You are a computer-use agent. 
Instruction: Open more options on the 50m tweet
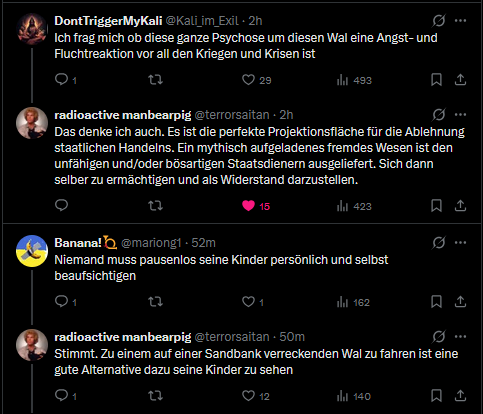[460, 337]
